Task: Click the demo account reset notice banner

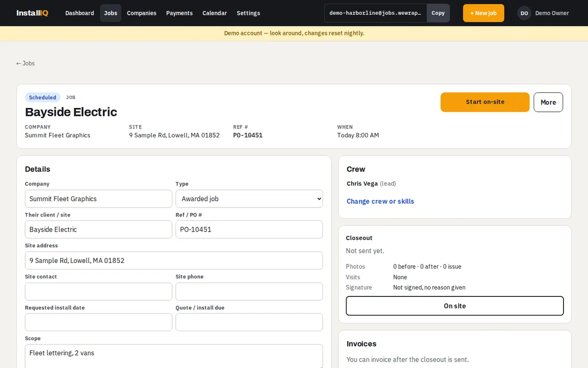Action: coord(294,33)
